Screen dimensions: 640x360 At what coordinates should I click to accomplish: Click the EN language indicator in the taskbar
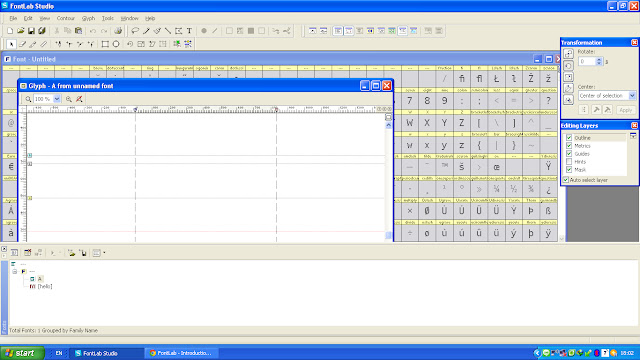tap(59, 353)
